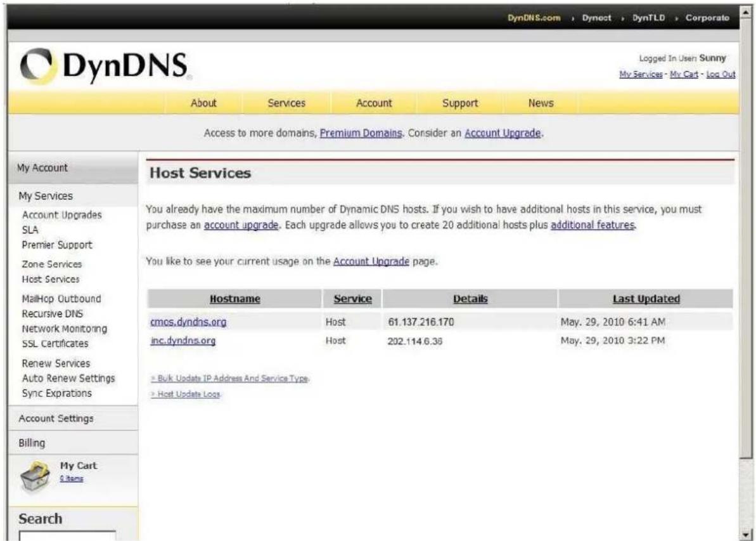The width and height of the screenshot is (756, 541).
Task: Go to DynDNS.com in top bar
Action: click(534, 18)
